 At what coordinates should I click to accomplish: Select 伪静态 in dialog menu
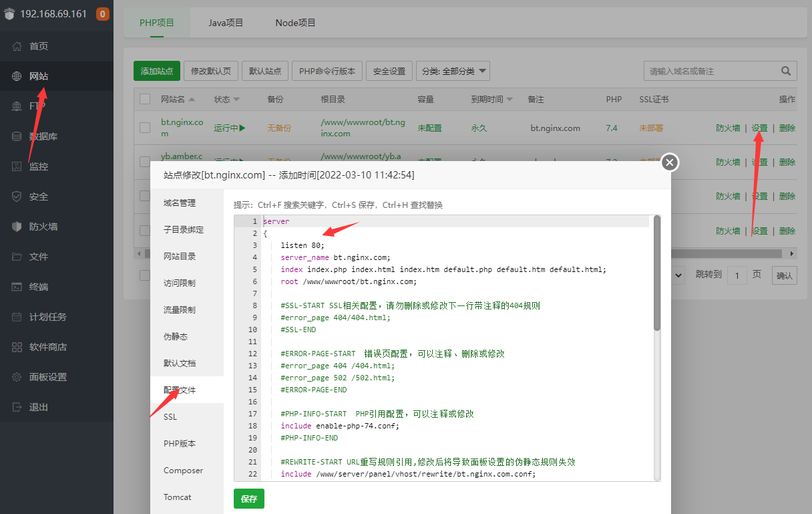(187, 336)
